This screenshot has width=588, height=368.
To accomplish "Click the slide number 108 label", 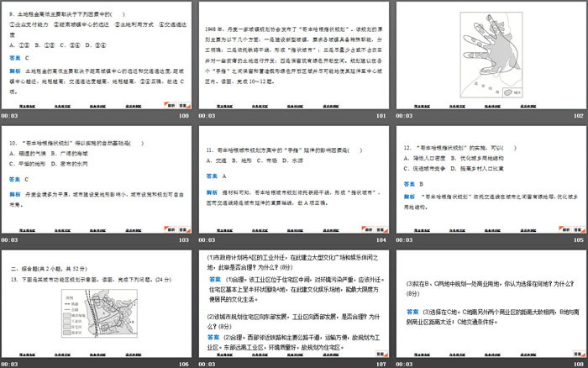I will coord(579,364).
